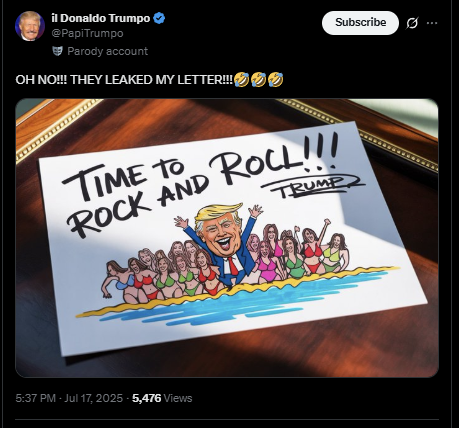Open the three-dot More options menu
This screenshot has width=459, height=428.
[x=432, y=23]
